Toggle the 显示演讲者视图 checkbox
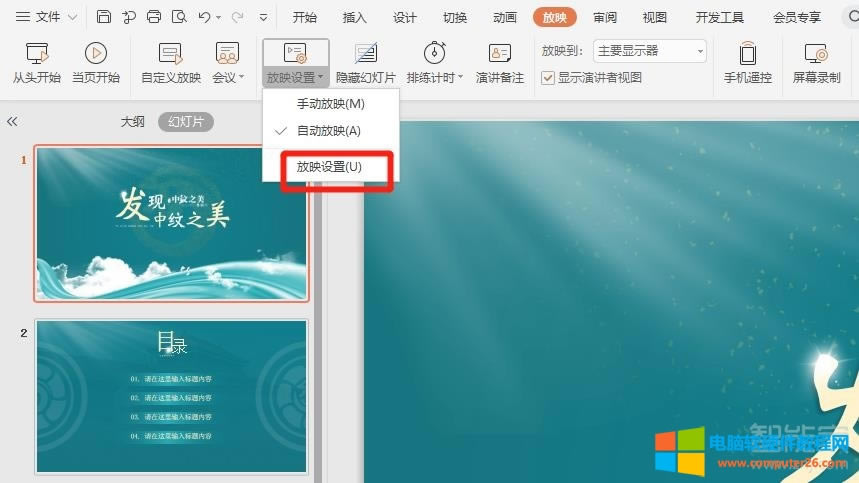The width and height of the screenshot is (859, 483). coord(548,78)
